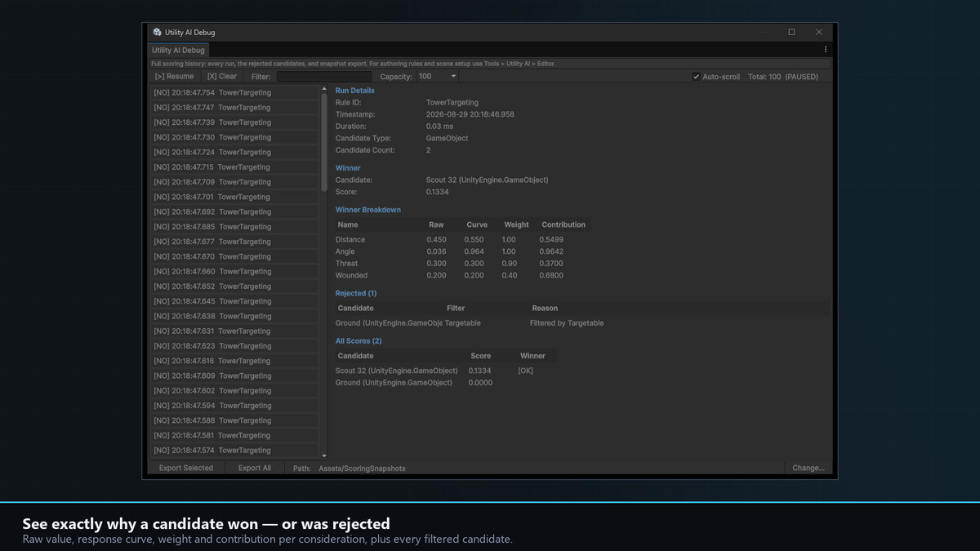Select run entry 20:18:47.709 TowerTargeting
The image size is (980, 551).
pos(234,182)
